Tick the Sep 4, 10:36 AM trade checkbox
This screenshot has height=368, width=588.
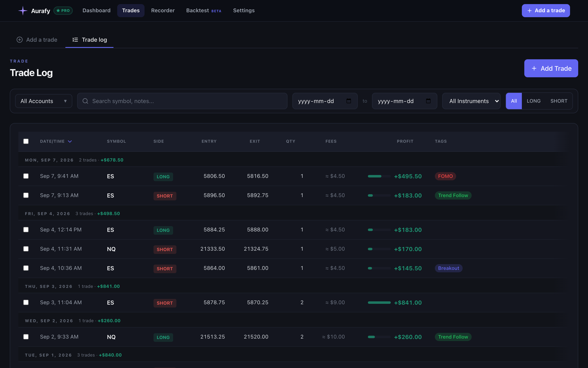click(x=26, y=268)
